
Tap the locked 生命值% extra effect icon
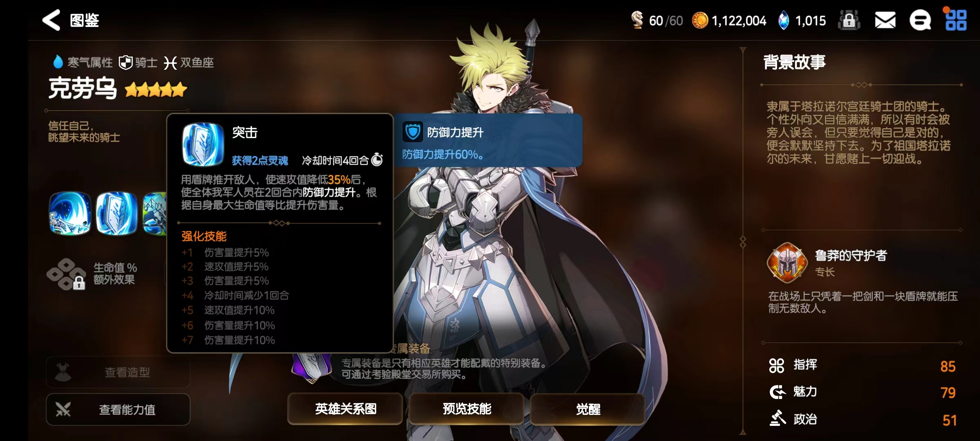click(x=67, y=274)
